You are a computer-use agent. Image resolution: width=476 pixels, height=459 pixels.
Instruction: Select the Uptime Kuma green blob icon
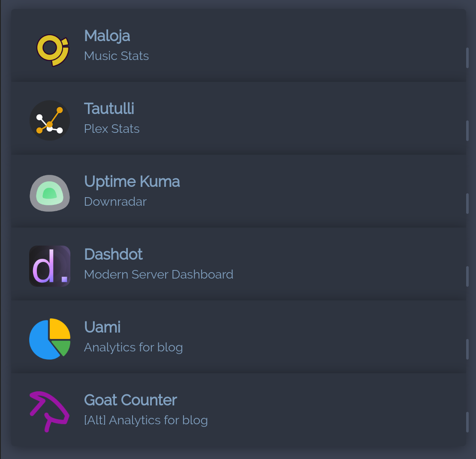[x=50, y=193]
